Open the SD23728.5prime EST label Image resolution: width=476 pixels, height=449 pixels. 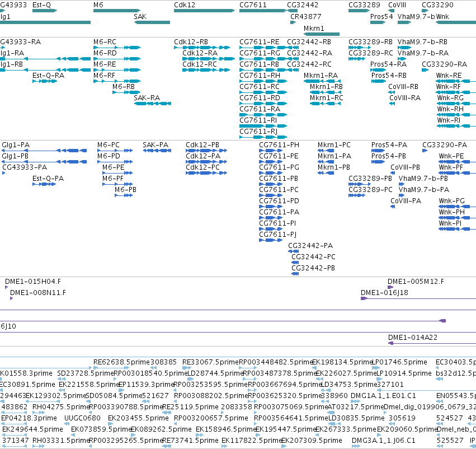[86, 373]
